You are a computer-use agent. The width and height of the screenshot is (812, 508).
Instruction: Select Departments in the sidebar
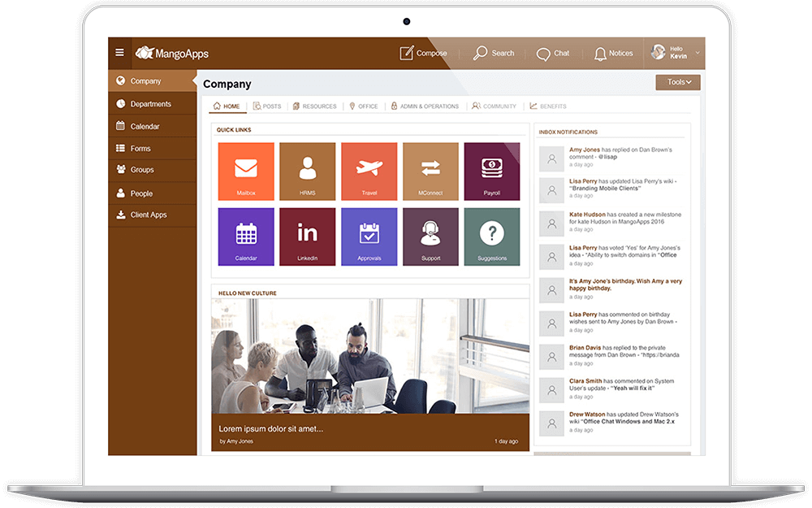[151, 103]
